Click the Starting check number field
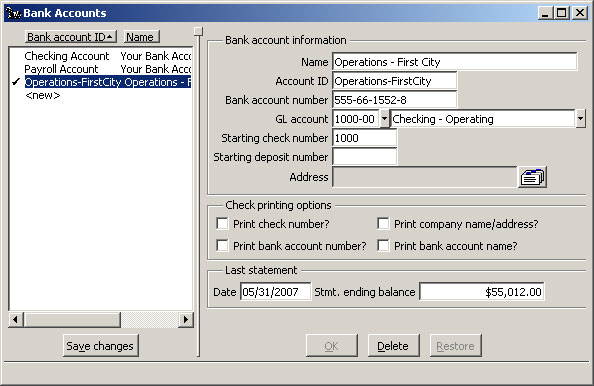 364,138
